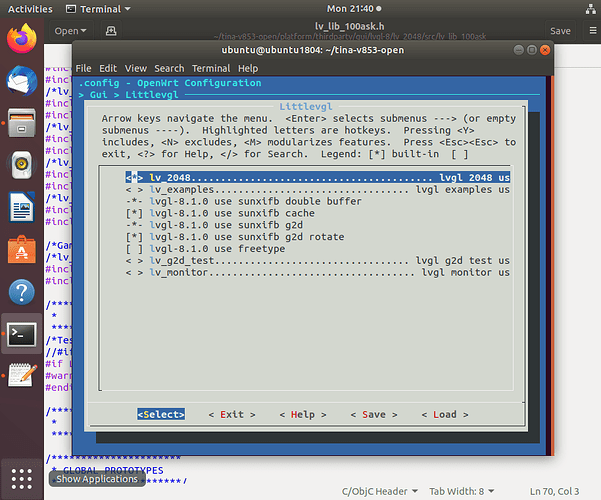Click the gedit new document icon
This screenshot has width=601, height=500.
click(x=111, y=31)
